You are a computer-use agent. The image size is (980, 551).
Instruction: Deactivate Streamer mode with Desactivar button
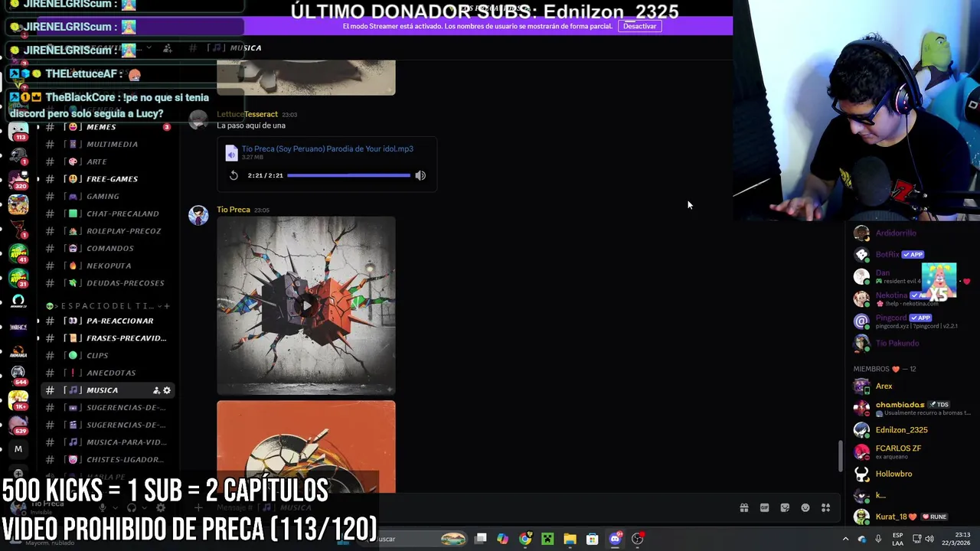tap(639, 26)
